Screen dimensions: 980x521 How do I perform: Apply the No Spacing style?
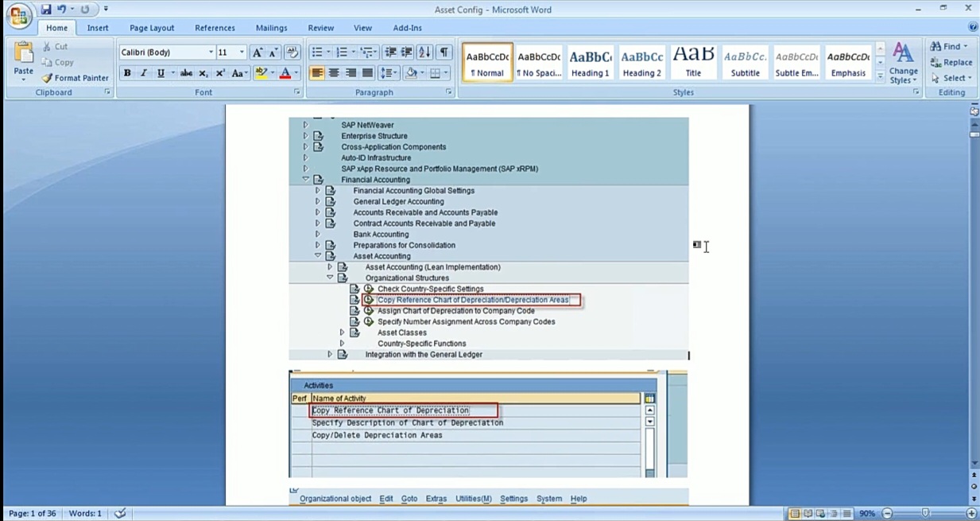pyautogui.click(x=539, y=63)
